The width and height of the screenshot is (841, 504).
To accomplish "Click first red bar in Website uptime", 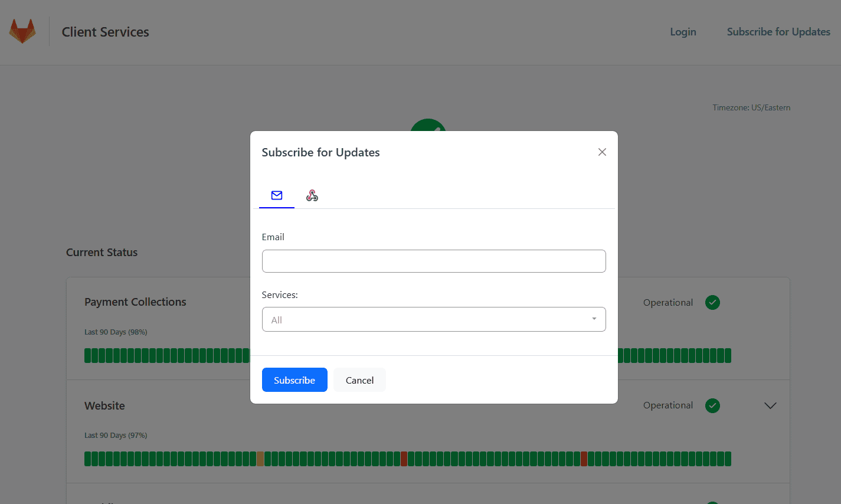I will pos(404,459).
